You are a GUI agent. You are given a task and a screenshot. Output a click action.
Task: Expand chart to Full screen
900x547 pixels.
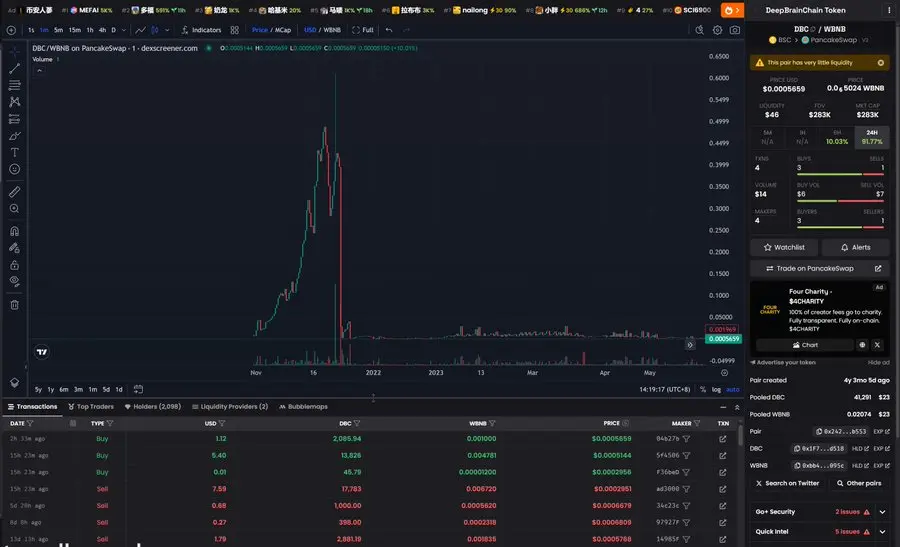click(363, 30)
